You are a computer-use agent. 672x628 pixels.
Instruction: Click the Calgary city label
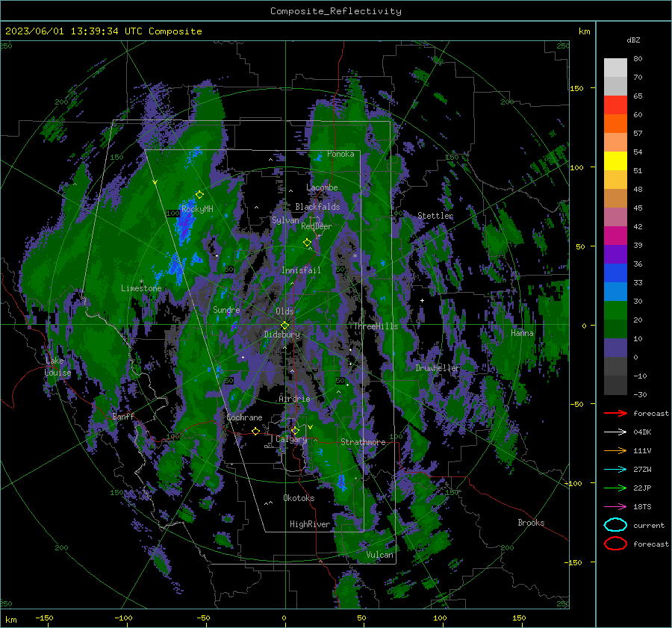coord(291,440)
